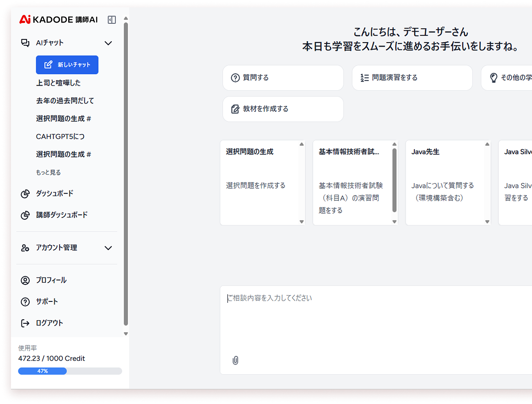532x404 pixels.
Task: Collapse the AIチャット section chevron
Action: 109,43
